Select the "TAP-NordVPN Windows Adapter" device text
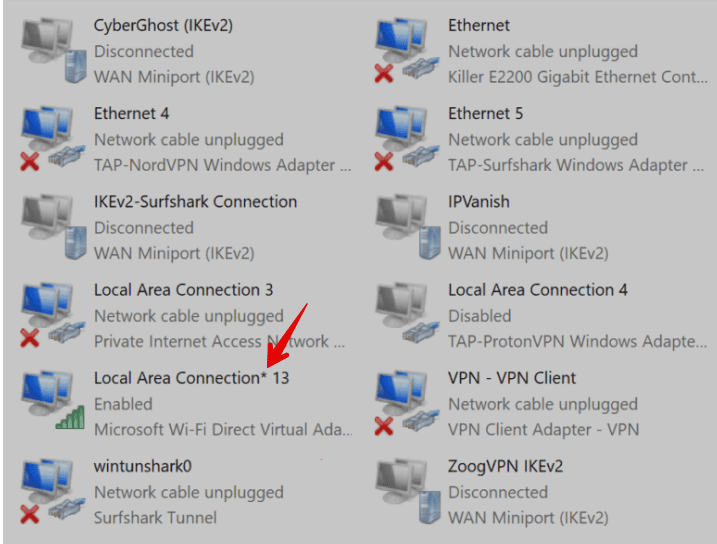The image size is (717, 544). (222, 165)
